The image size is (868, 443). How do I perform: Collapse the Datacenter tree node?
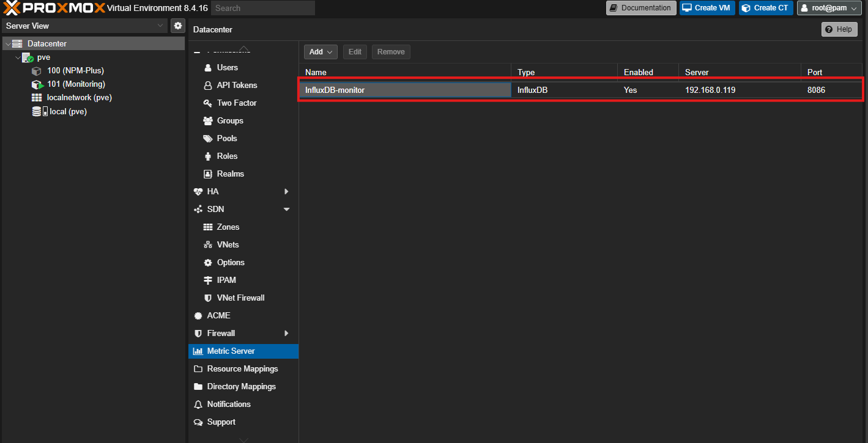point(7,44)
